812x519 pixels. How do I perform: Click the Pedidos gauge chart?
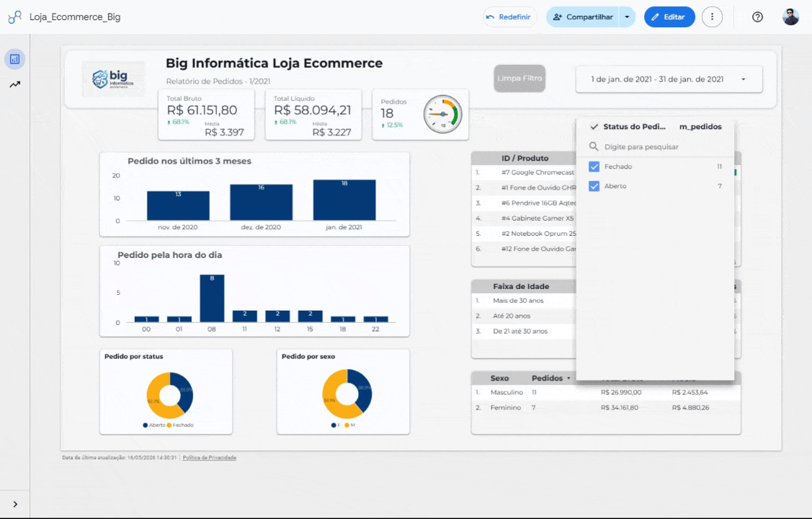(x=442, y=114)
